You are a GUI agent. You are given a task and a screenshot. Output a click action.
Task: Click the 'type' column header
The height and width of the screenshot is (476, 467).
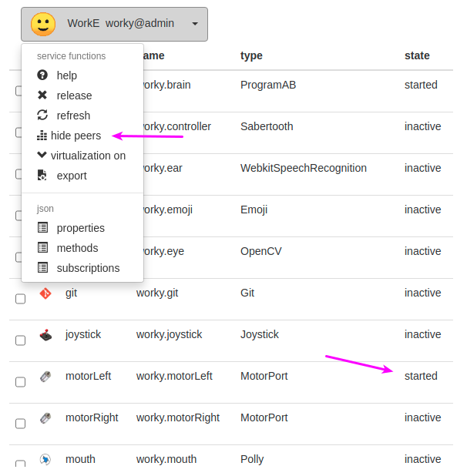point(251,56)
